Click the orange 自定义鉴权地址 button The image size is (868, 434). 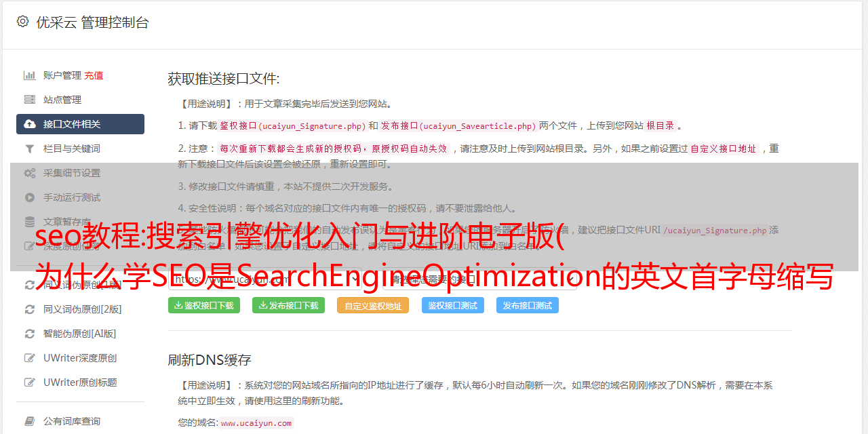(x=373, y=305)
